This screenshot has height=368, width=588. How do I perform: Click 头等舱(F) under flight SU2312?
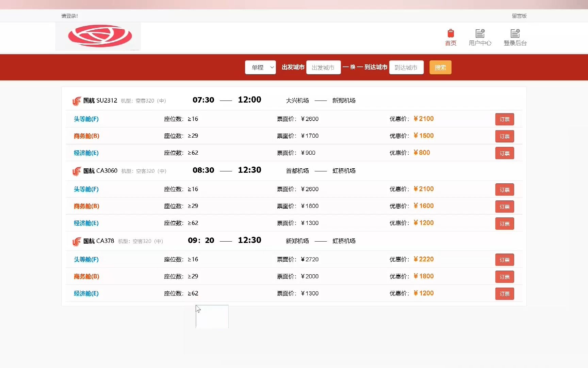coord(86,119)
